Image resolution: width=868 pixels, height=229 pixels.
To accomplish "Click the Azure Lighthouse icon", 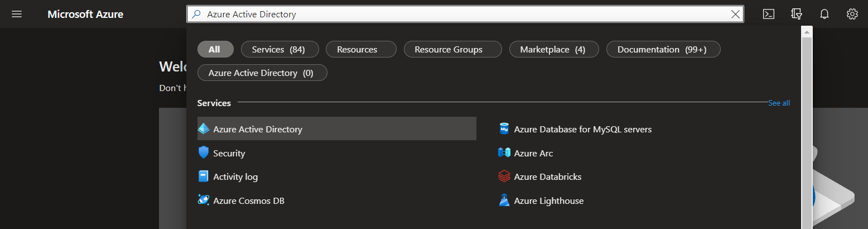I will click(504, 200).
